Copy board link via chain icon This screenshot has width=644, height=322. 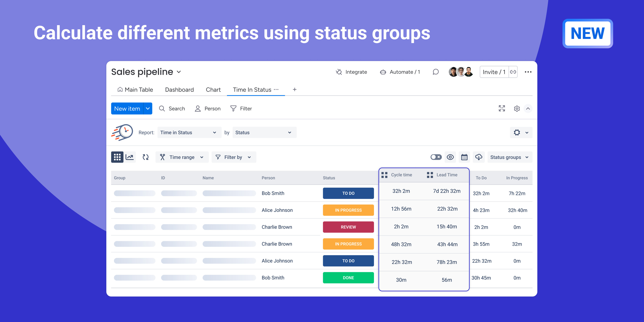click(x=513, y=72)
